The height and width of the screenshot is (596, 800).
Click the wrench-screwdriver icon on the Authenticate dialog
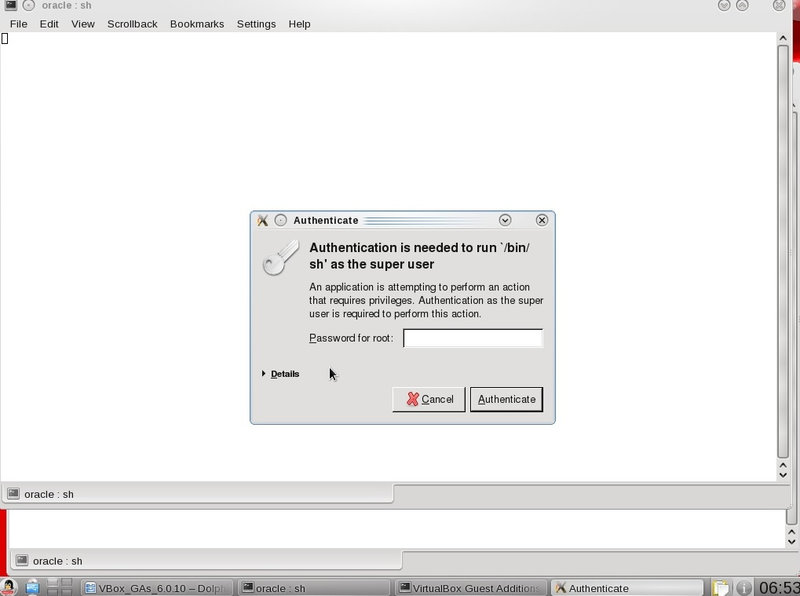pyautogui.click(x=261, y=220)
